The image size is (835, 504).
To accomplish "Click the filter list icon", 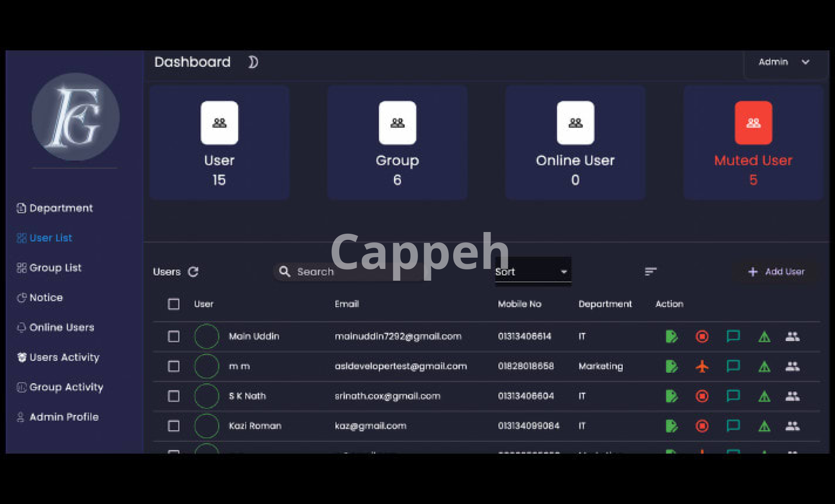I will 650,272.
